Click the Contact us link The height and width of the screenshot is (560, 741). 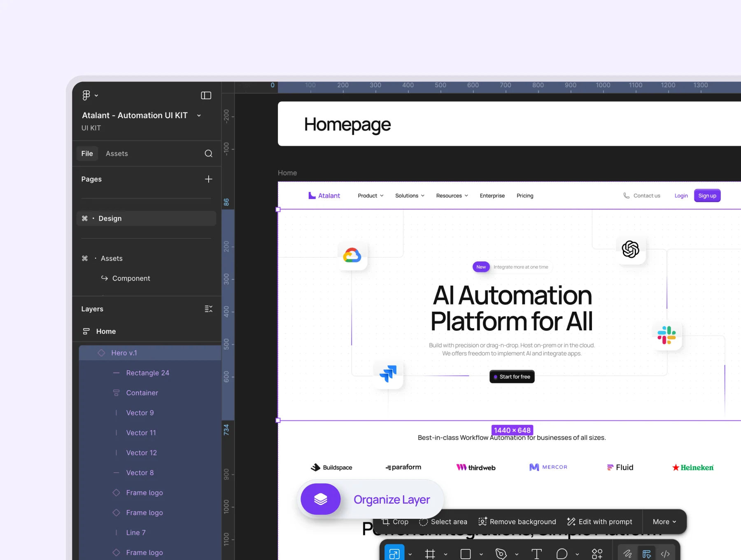642,196
